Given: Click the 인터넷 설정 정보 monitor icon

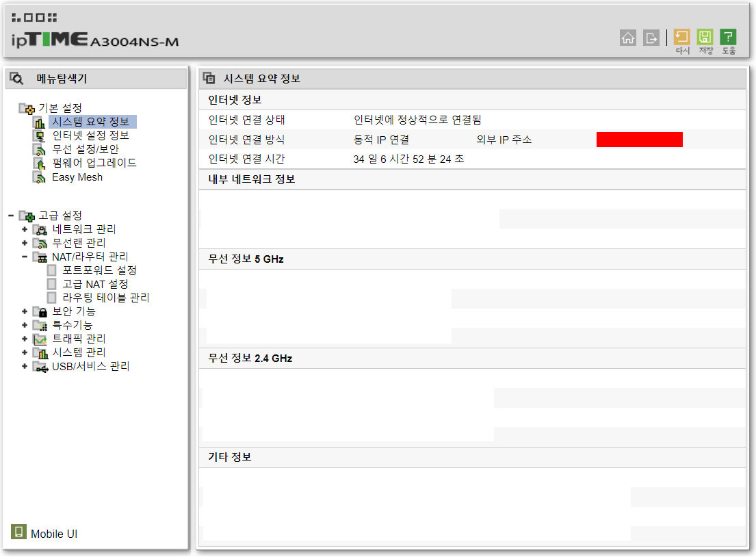Looking at the screenshot, I should pyautogui.click(x=40, y=136).
